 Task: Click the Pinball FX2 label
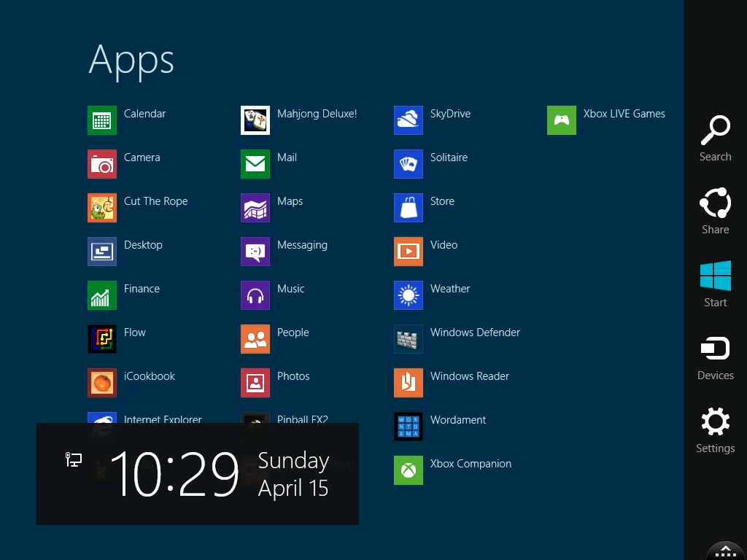[303, 419]
